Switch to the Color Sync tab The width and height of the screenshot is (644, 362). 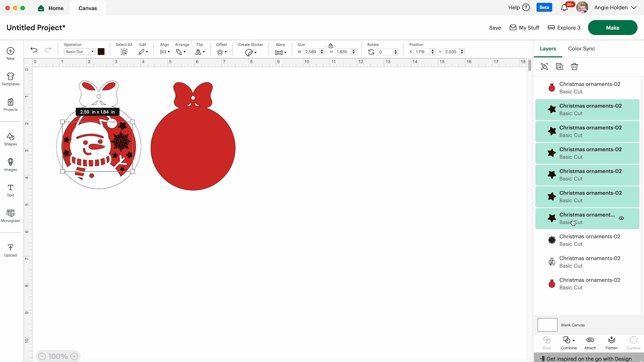[582, 49]
